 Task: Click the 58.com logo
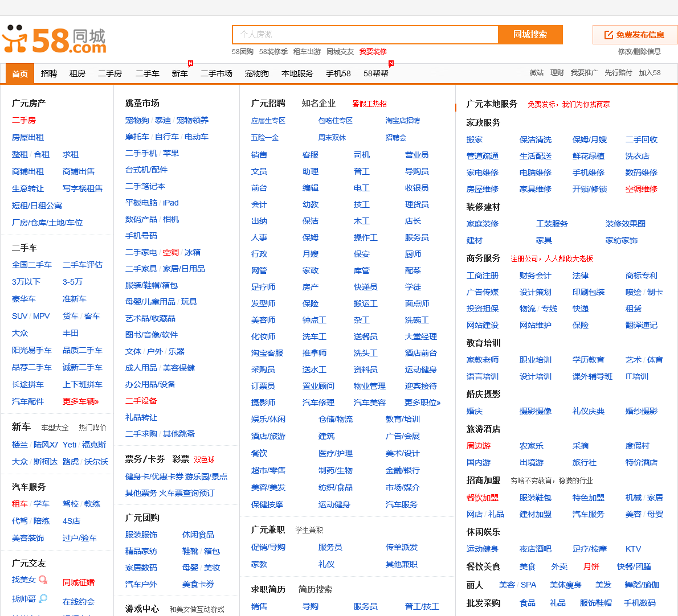click(55, 40)
